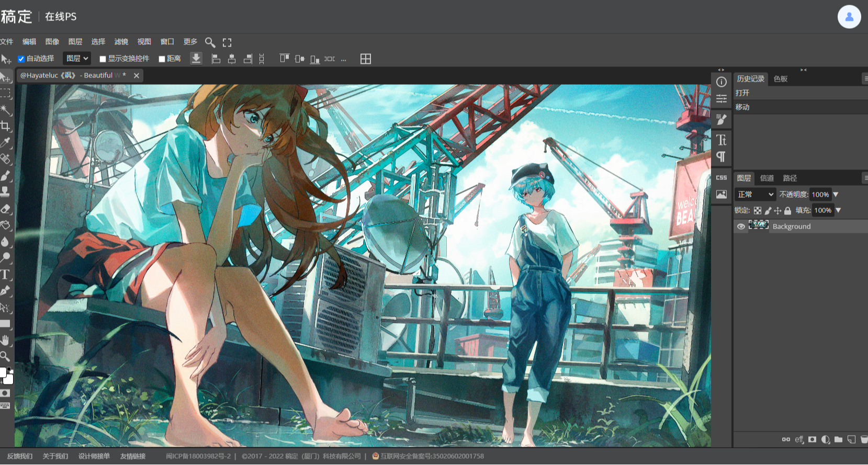Select the path selection tool
Image resolution: width=868 pixels, height=465 pixels.
(5, 307)
